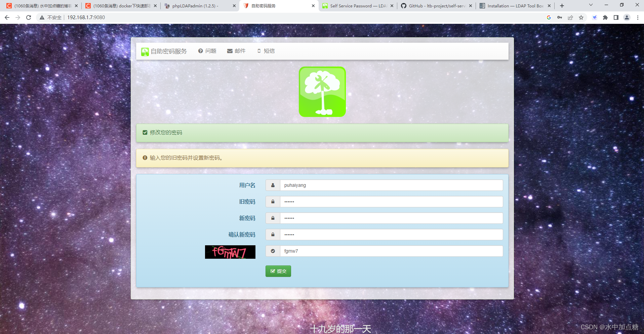Click the lock icon beside 确认新密码 field
Viewport: 644px width, 334px height.
click(x=273, y=235)
